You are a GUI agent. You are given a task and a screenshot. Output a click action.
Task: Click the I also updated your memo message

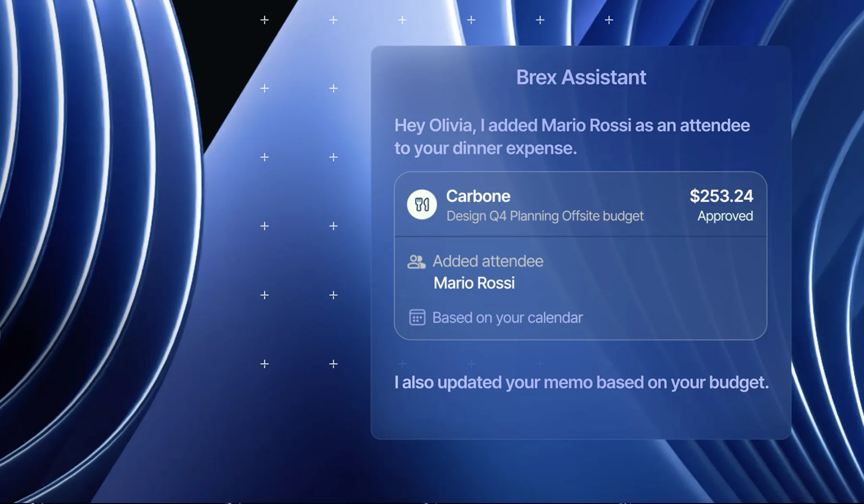(581, 383)
